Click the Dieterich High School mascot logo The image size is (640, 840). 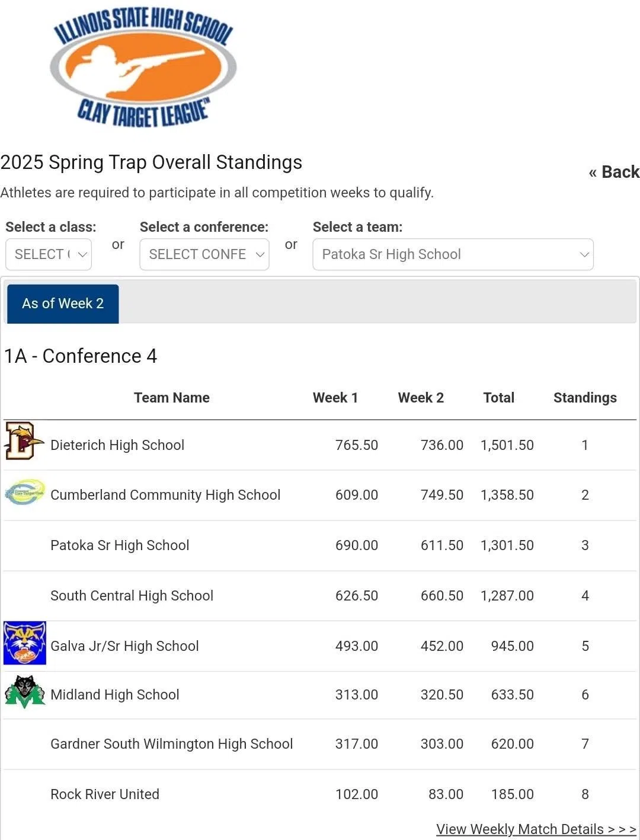pyautogui.click(x=24, y=441)
